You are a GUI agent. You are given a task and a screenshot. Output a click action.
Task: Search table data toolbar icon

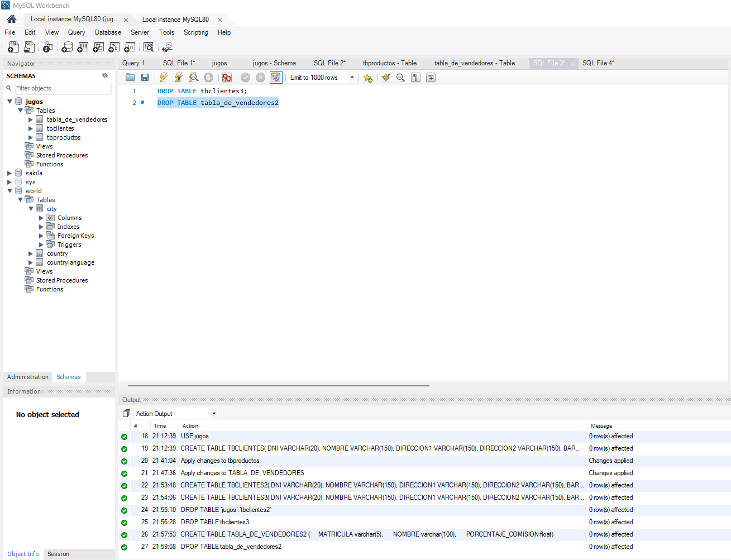click(149, 47)
